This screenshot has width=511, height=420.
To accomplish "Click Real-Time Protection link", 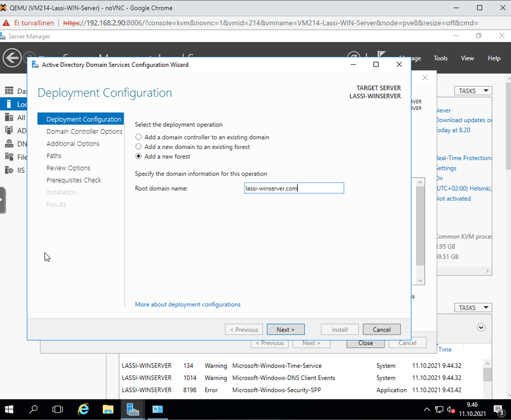I will pyautogui.click(x=464, y=158).
